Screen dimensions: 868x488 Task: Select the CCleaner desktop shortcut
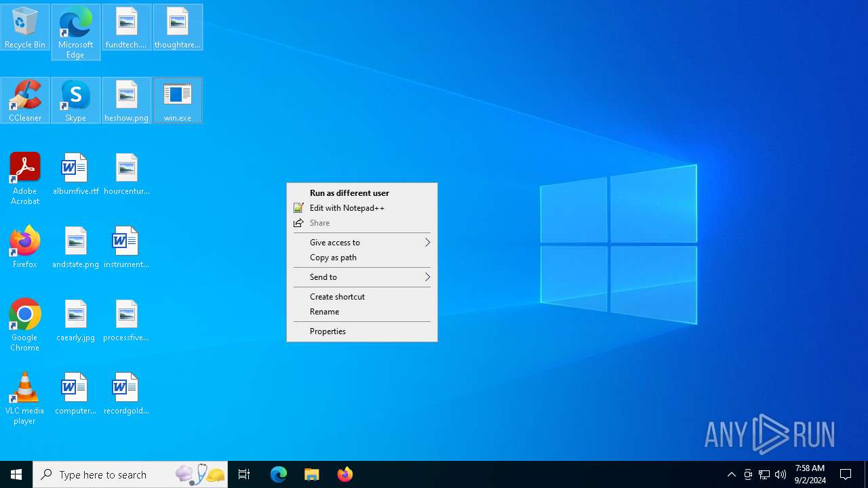25,100
